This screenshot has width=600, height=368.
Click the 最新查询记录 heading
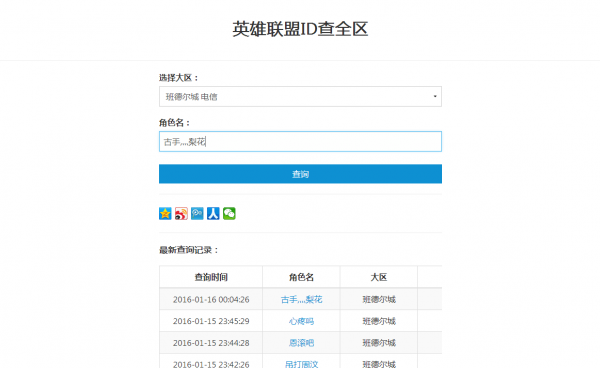coord(189,250)
